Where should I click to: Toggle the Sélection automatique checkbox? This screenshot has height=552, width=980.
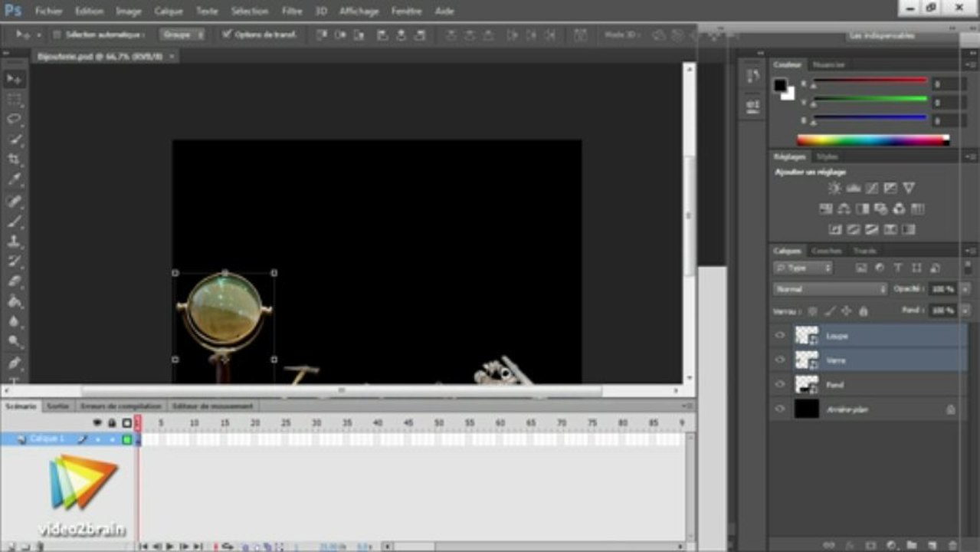[x=57, y=35]
